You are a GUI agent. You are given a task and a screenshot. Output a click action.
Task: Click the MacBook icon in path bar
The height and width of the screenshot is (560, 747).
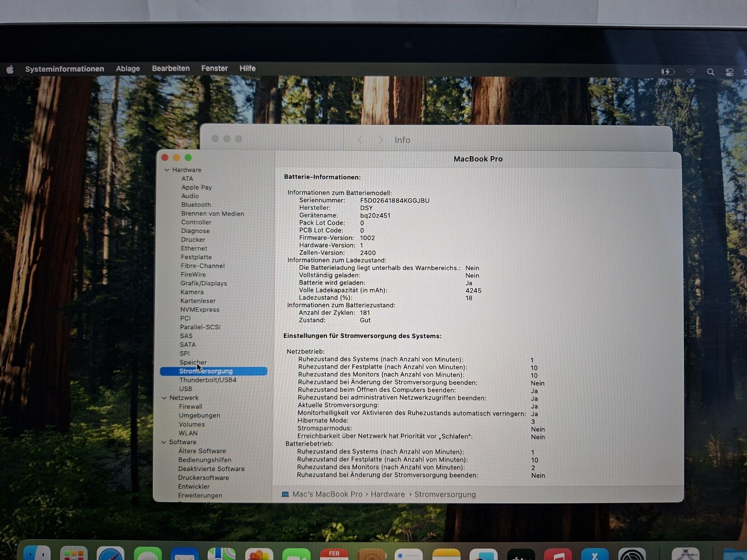pos(285,494)
